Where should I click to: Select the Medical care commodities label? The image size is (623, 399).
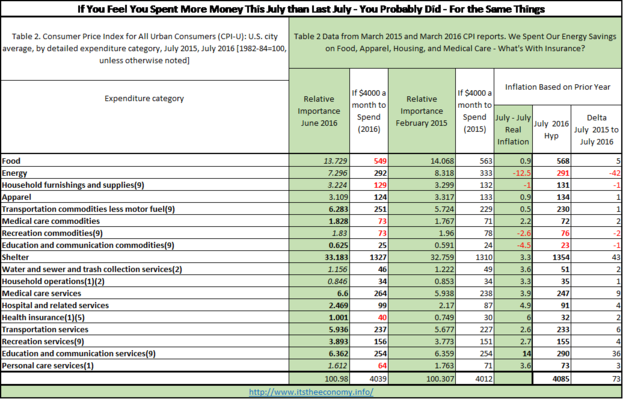(50, 221)
